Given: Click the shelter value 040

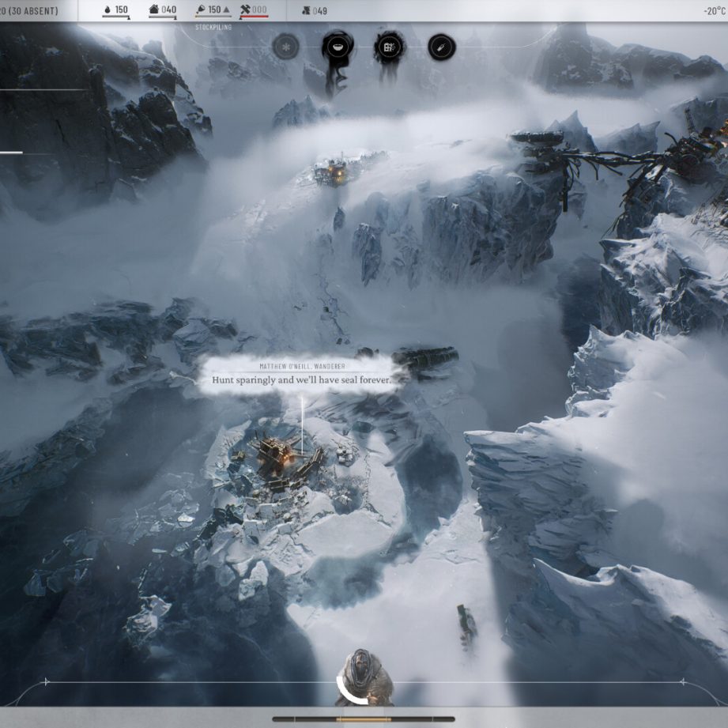Looking at the screenshot, I should pos(168,9).
